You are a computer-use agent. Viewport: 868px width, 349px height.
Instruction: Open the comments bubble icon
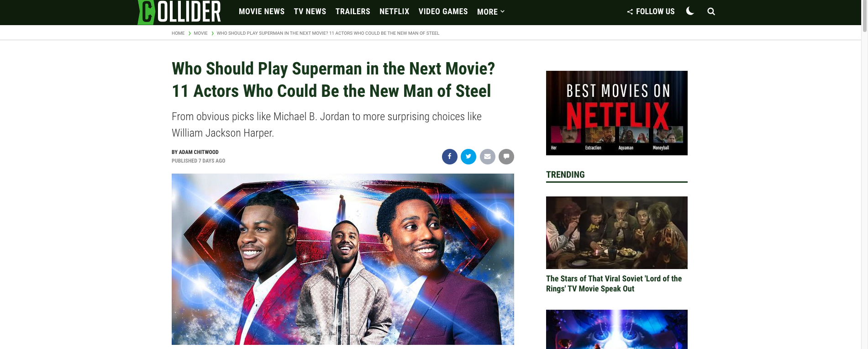(x=506, y=157)
